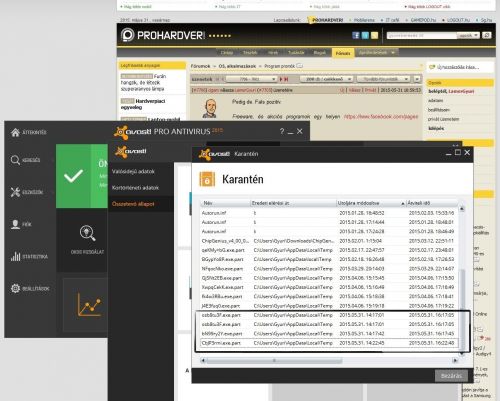This screenshot has width=500, height=401.
Task: Select the Összetevő állapot menu item
Action: tap(133, 204)
